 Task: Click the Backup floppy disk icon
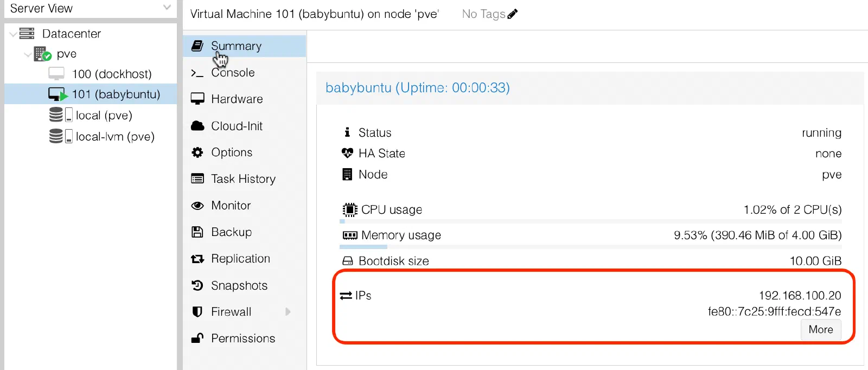pos(197,232)
